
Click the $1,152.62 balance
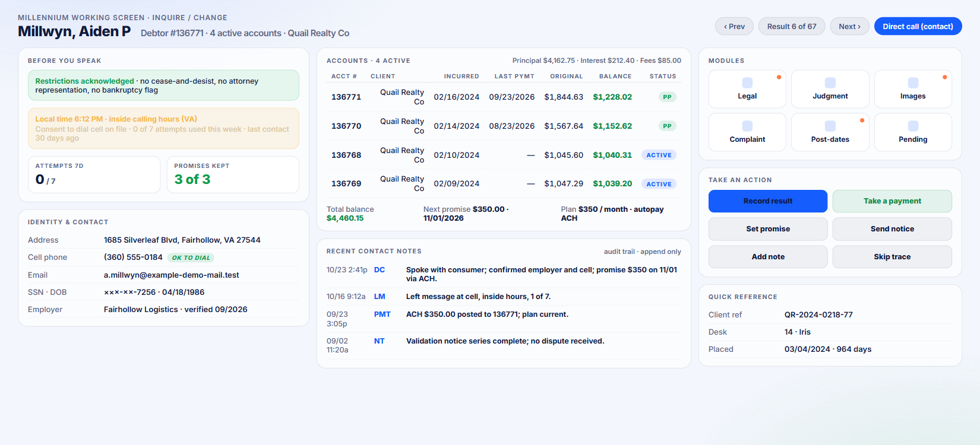click(612, 126)
